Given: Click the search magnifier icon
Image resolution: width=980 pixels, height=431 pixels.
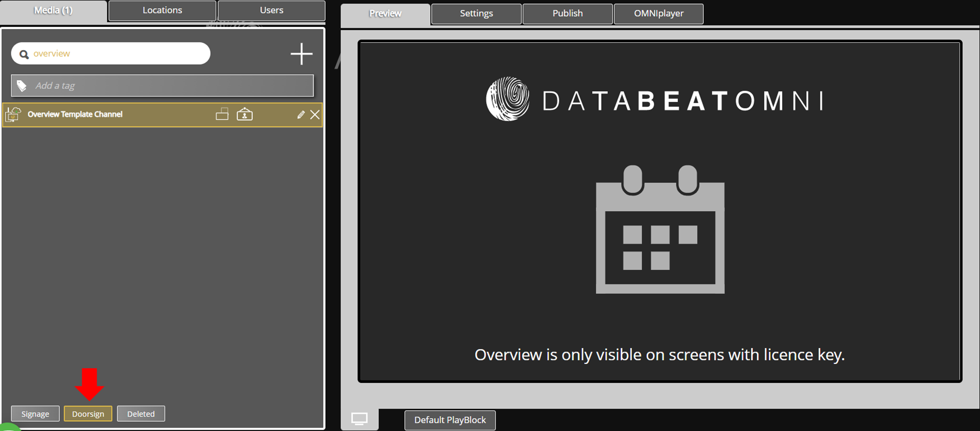Looking at the screenshot, I should pos(24,54).
